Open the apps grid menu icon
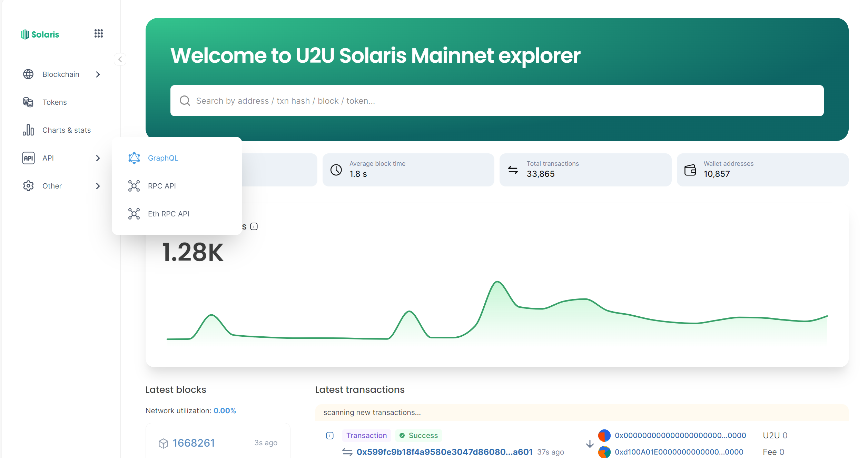The height and width of the screenshot is (458, 868). pyautogui.click(x=99, y=33)
